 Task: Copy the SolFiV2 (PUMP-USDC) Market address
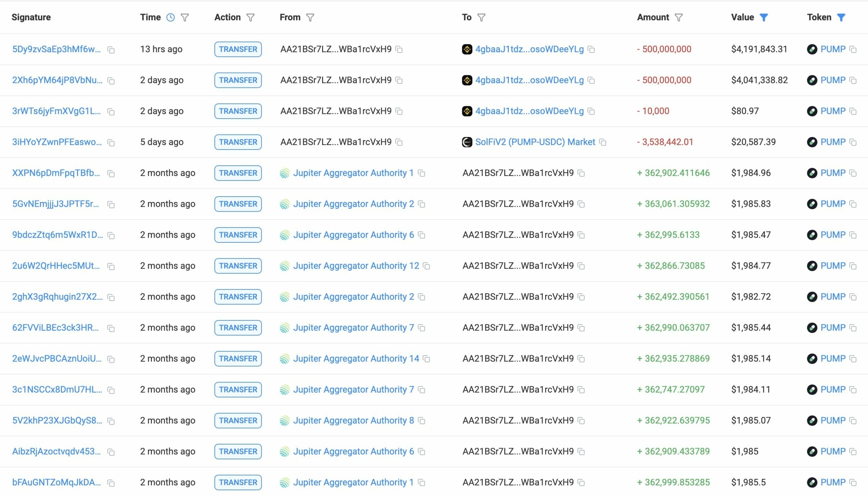603,142
